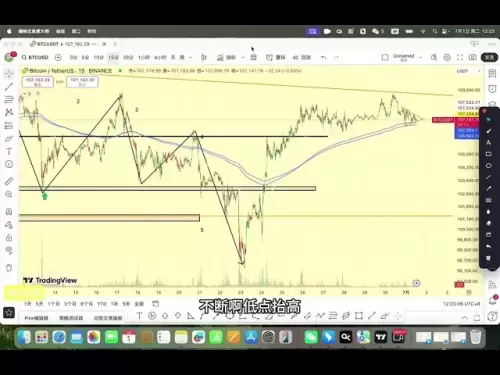Click the BTCUSD symbol search box
Screen dimensions: 500x375
(x=35, y=57)
